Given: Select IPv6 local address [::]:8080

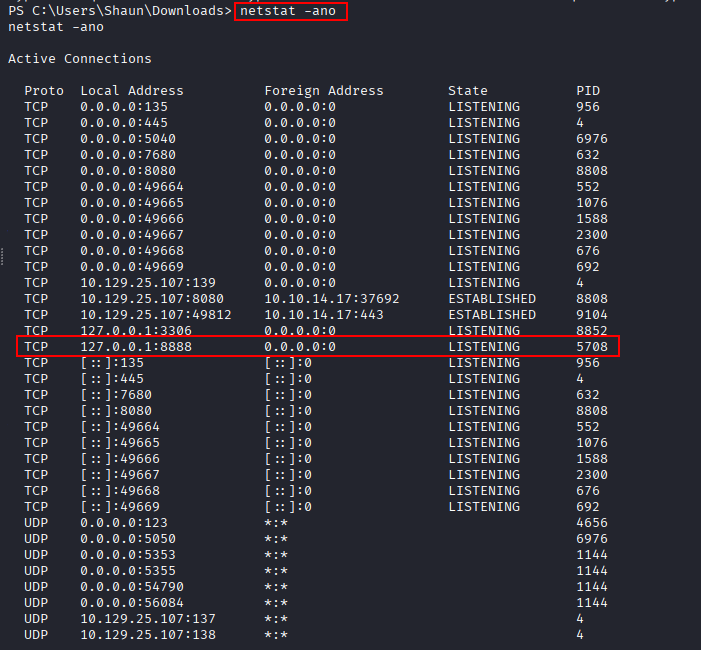Looking at the screenshot, I should point(116,411).
